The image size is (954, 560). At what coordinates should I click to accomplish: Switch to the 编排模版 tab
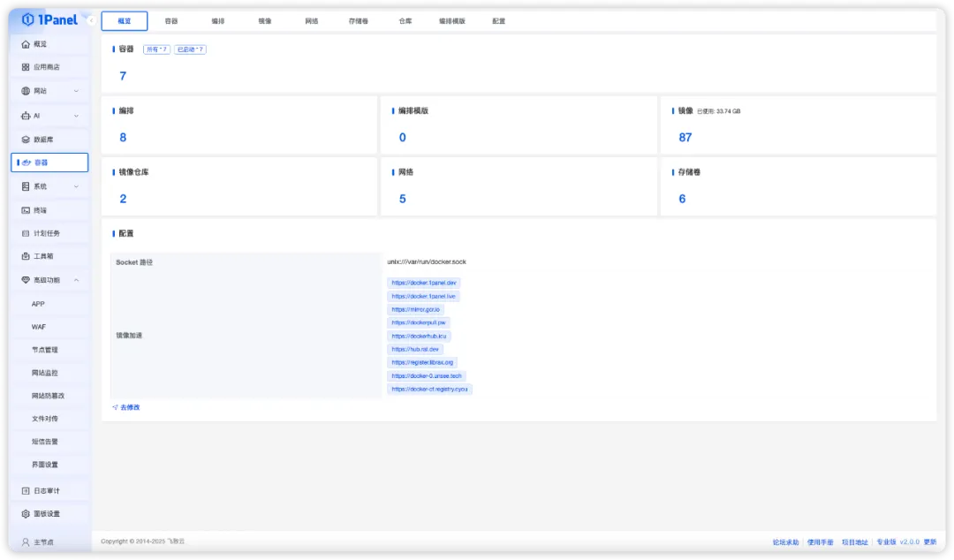pos(452,20)
